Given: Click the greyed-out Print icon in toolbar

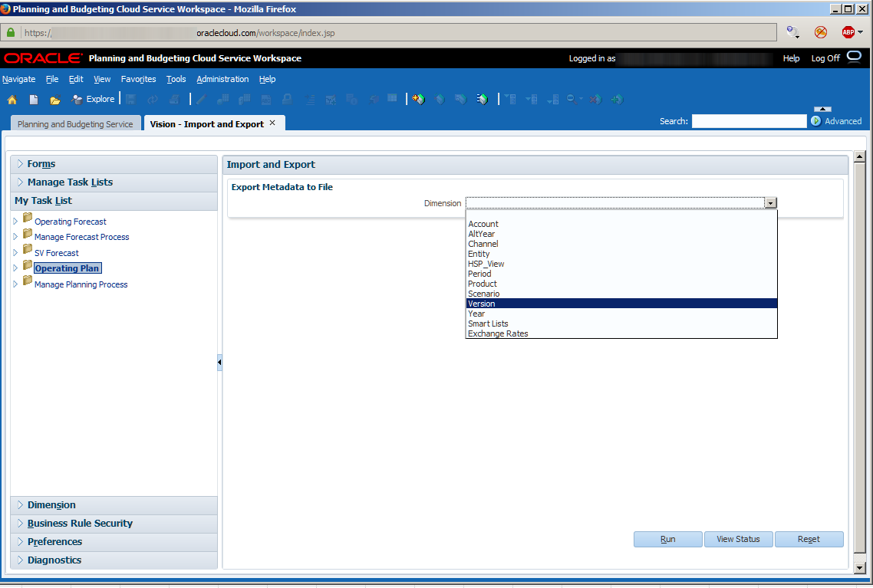Looking at the screenshot, I should tap(174, 100).
